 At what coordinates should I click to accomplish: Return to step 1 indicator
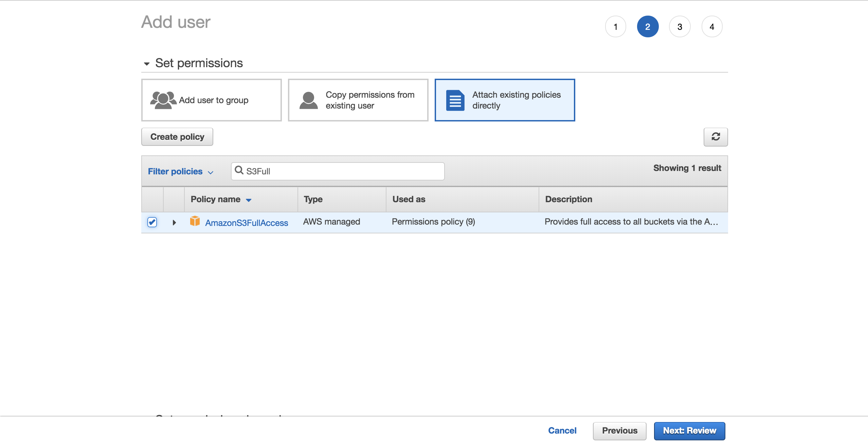(615, 26)
